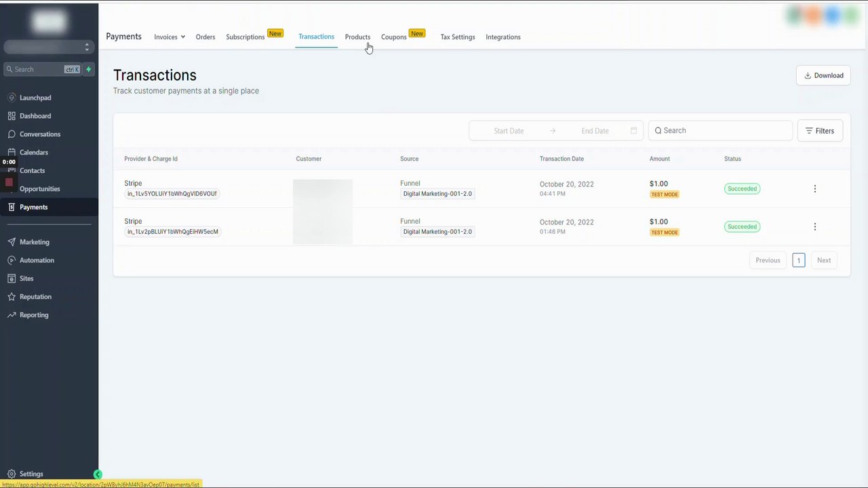Open the Products tab
Screen dimensions: 868x488
[x=357, y=37]
